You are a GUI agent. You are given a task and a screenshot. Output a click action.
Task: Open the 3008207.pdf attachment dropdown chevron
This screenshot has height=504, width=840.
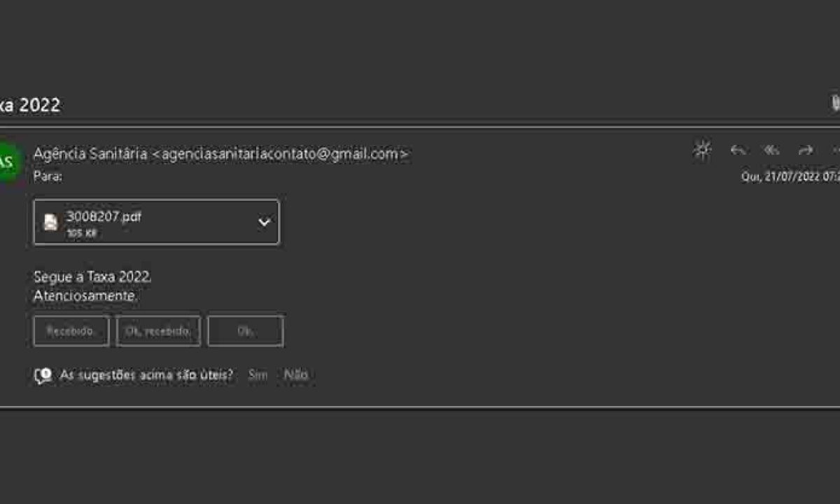point(264,221)
